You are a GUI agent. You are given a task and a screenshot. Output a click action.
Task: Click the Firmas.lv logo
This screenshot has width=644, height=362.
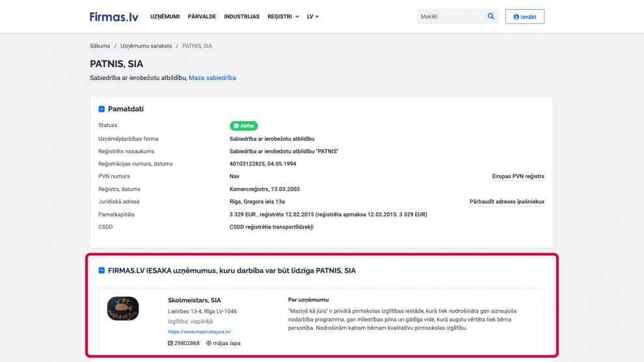point(114,16)
